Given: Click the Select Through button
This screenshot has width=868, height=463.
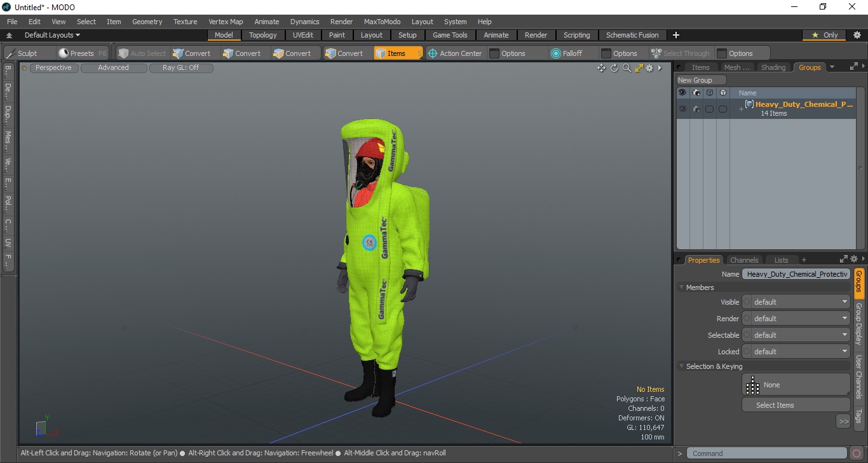Looking at the screenshot, I should coord(680,53).
